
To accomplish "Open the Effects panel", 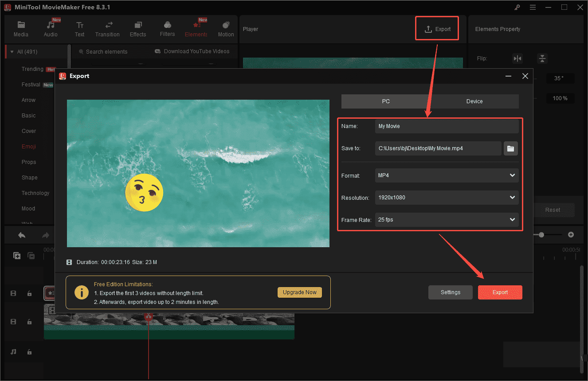I will (x=137, y=28).
